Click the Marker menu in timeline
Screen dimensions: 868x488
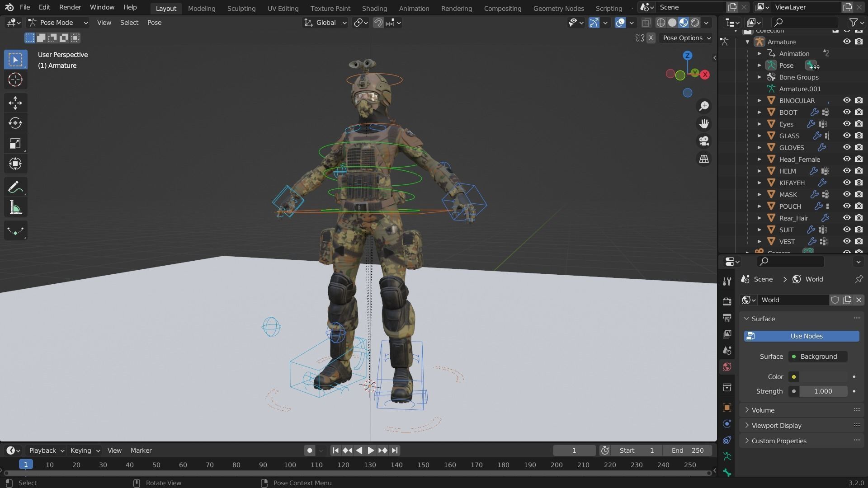[x=141, y=450]
